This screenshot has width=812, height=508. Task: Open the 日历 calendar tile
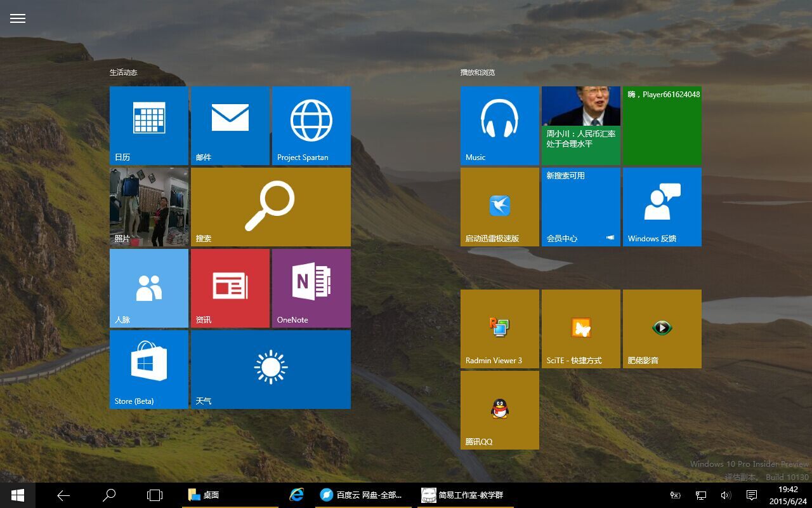point(149,126)
